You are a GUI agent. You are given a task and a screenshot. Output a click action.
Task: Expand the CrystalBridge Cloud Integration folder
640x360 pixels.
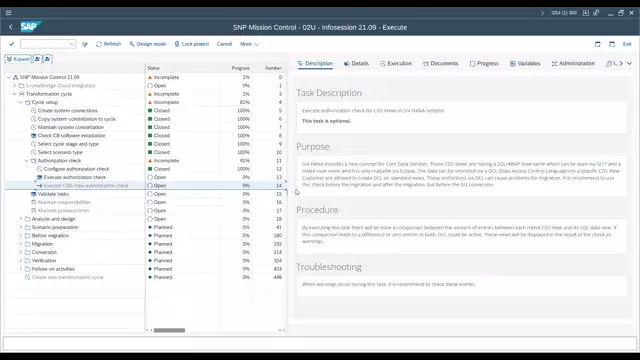(15, 86)
